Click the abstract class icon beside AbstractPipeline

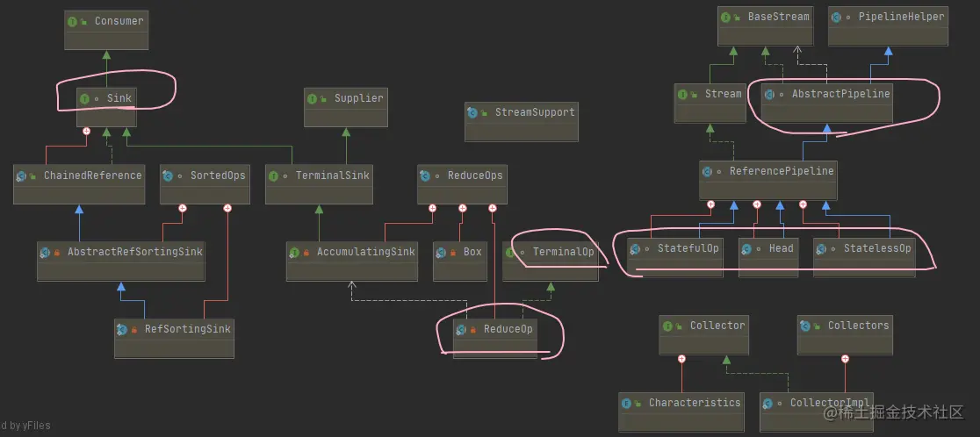tap(769, 95)
